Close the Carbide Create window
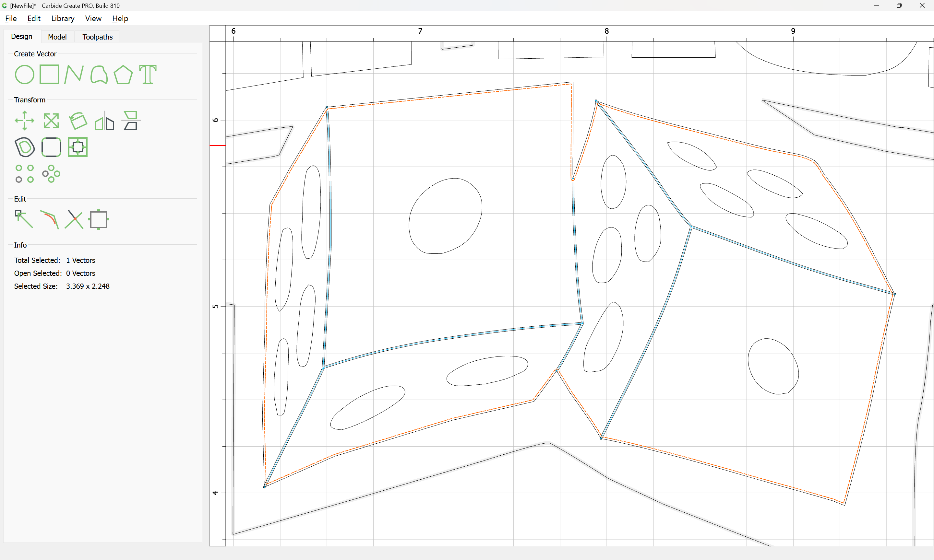 tap(922, 5)
